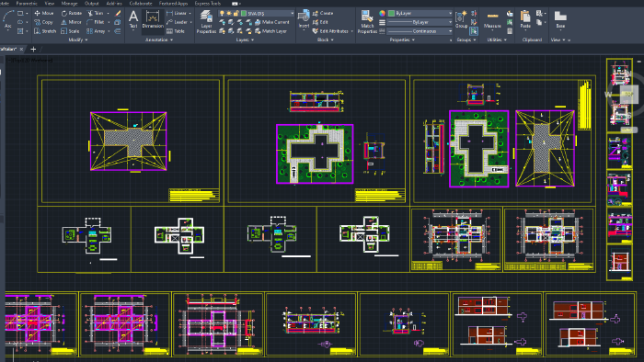Toggle group selection on/off
This screenshot has width=644, height=362.
point(474,31)
